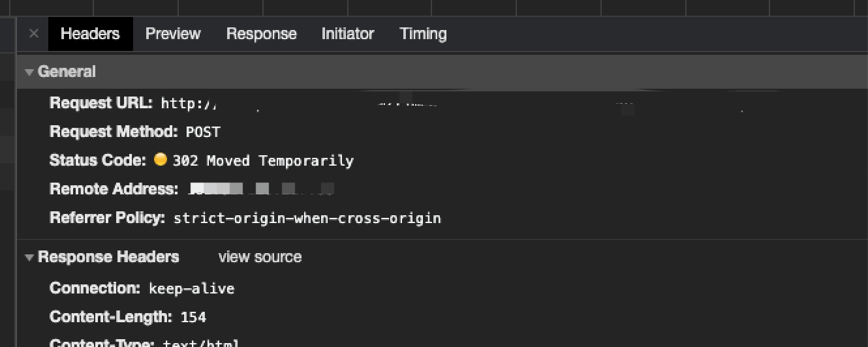Click the POST request method value
868x347 pixels.
pos(203,132)
